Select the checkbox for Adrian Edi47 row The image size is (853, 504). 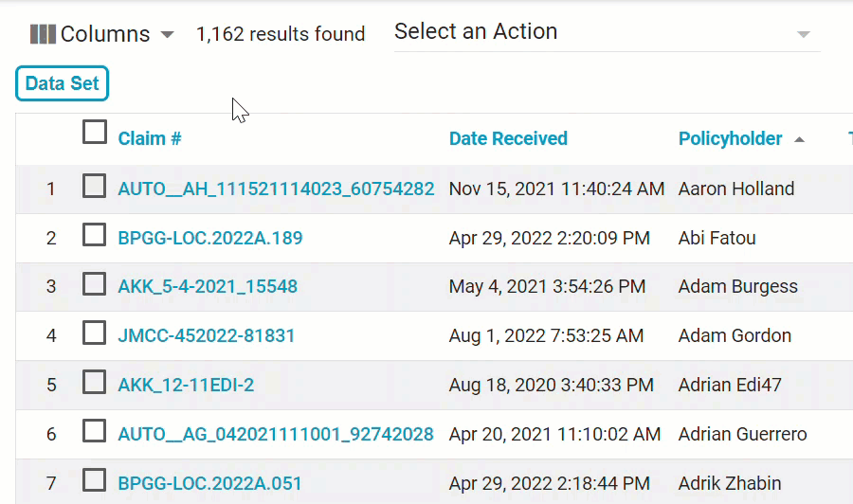pos(95,384)
